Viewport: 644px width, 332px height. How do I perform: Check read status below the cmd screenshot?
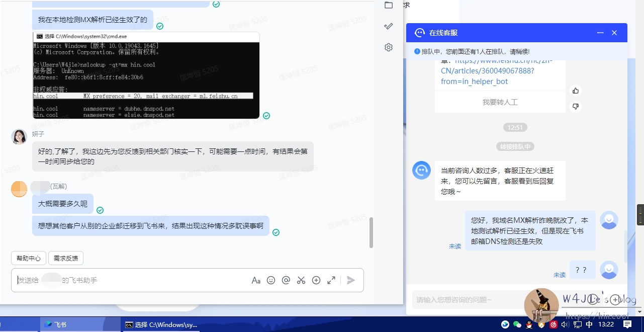pos(266,116)
